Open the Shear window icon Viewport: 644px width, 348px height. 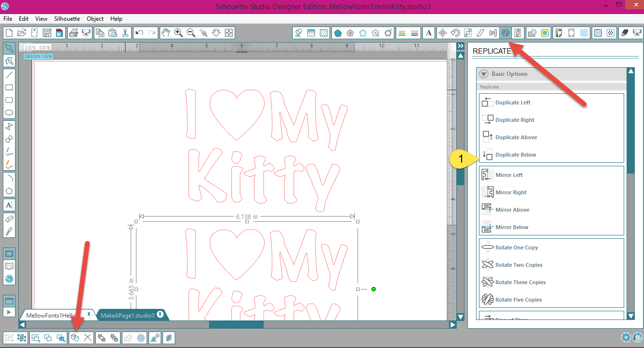[480, 33]
